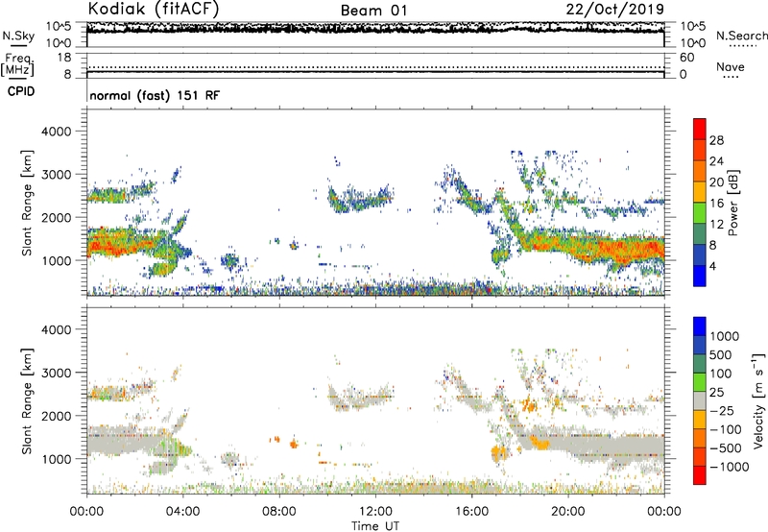Image resolution: width=768 pixels, height=532 pixels.
Task: Click the '60' value on Nave axis
Action: click(686, 58)
